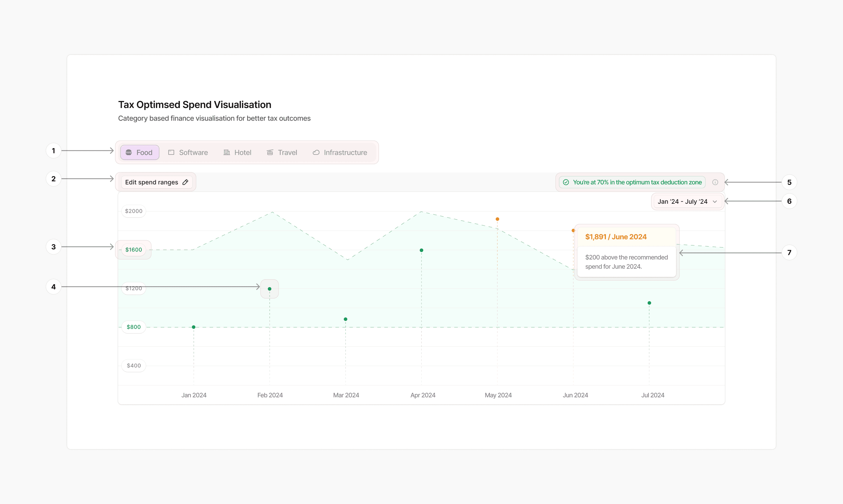Click the Feb 2024 green data point

tap(270, 289)
